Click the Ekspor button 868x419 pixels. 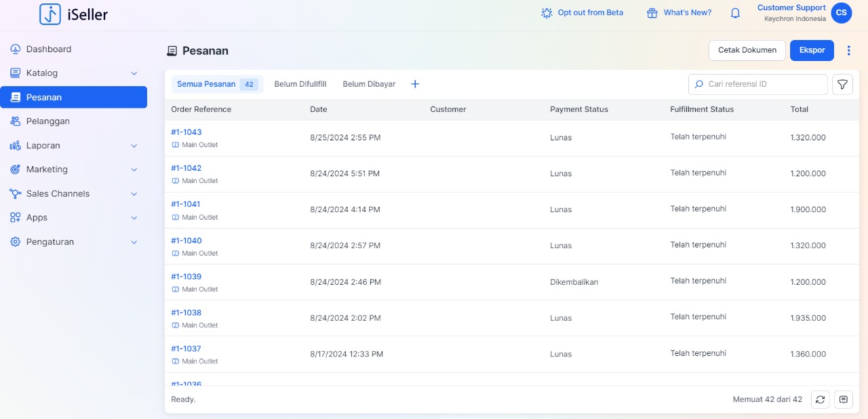tap(812, 50)
